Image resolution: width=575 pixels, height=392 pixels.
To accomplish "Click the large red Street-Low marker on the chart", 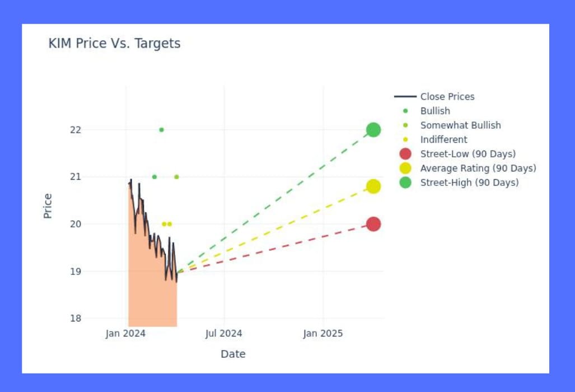I will 373,224.
